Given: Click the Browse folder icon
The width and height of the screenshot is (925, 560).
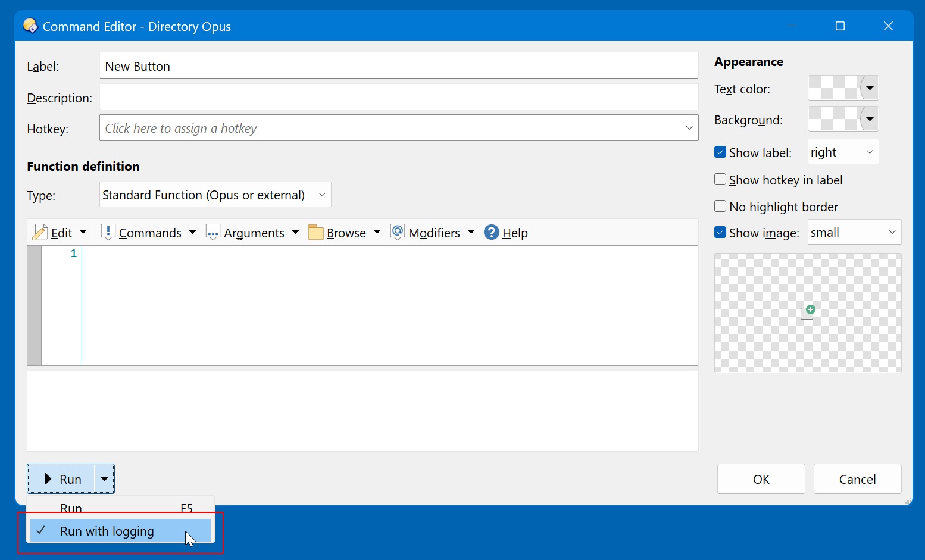Looking at the screenshot, I should 316,232.
